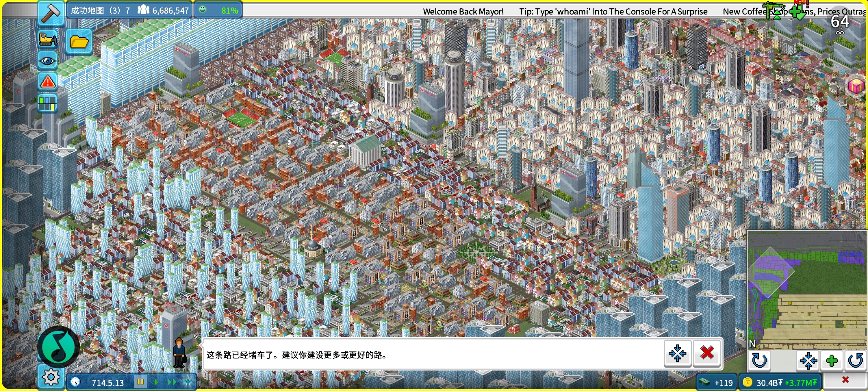Open the folder load/save icon
This screenshot has width=868, height=391.
tap(79, 42)
